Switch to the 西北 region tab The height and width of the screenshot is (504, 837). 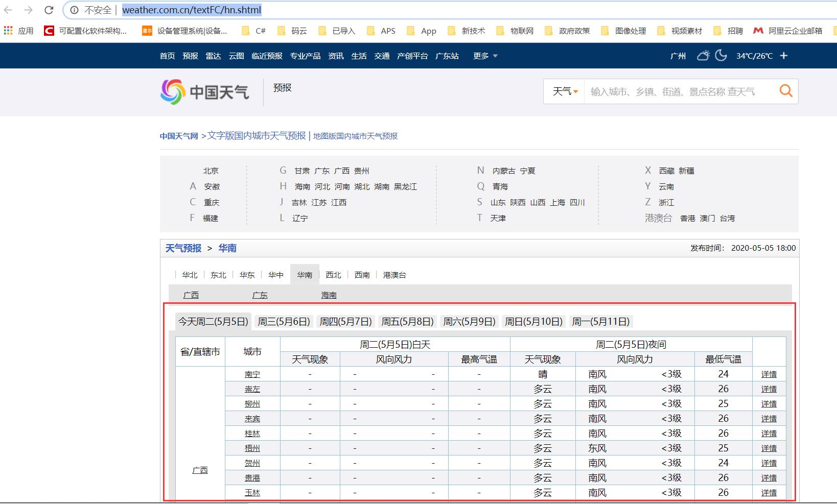[x=333, y=275]
